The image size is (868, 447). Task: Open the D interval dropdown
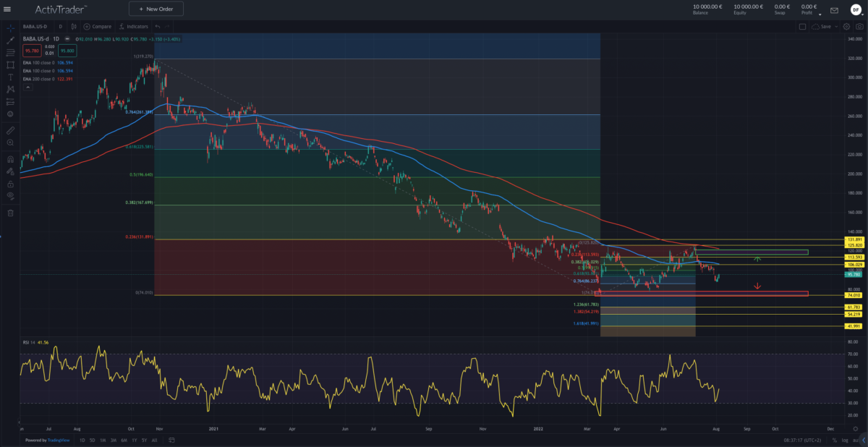pyautogui.click(x=61, y=27)
